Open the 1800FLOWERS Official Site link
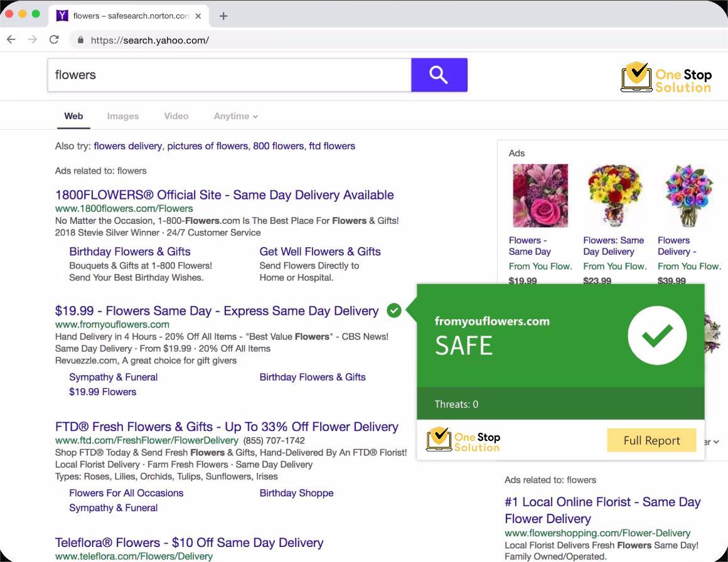The image size is (728, 562). click(x=224, y=194)
